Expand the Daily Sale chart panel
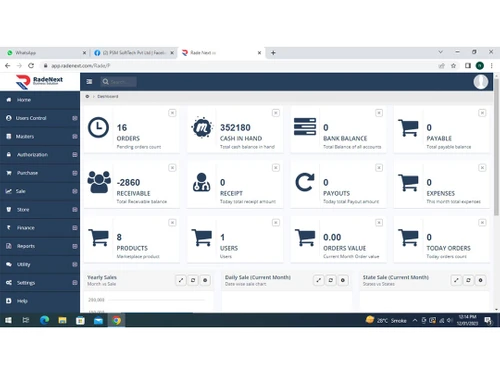The height and width of the screenshot is (375, 500). [318, 280]
